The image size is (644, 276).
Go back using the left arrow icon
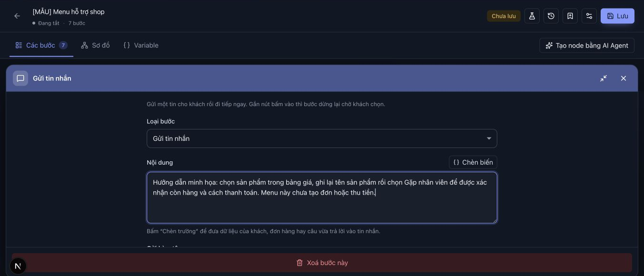[17, 16]
